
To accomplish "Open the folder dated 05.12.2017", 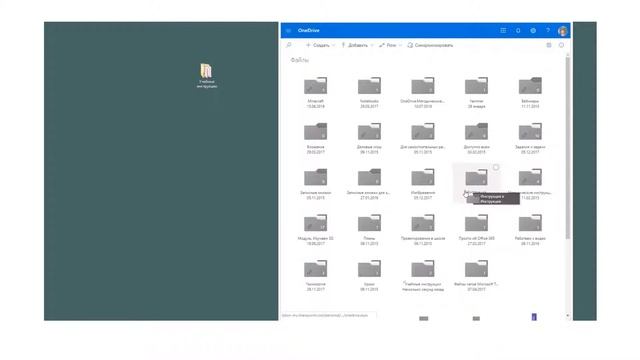I will 530,131.
